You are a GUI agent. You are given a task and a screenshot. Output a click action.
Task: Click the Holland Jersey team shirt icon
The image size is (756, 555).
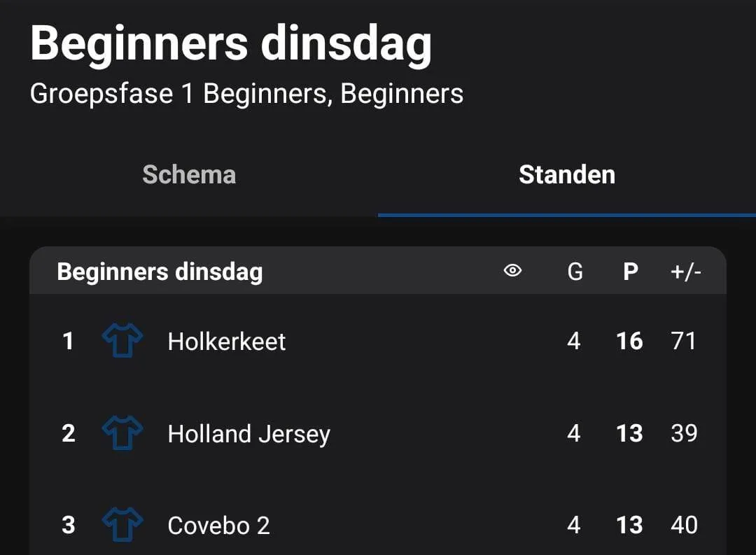pos(122,433)
